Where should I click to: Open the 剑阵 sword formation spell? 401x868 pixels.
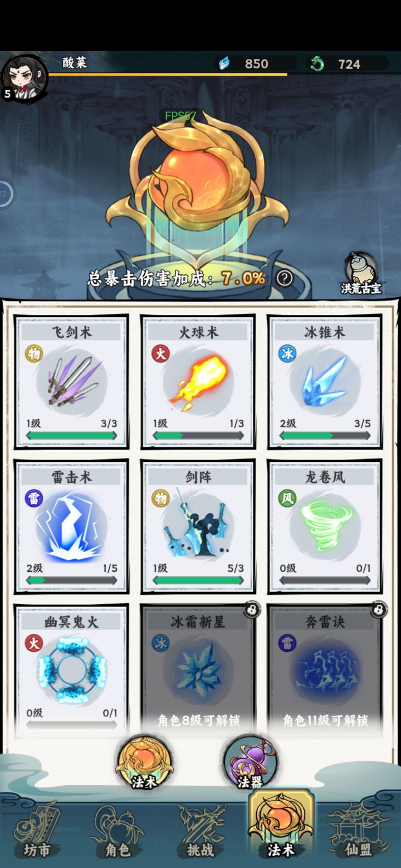point(198,526)
